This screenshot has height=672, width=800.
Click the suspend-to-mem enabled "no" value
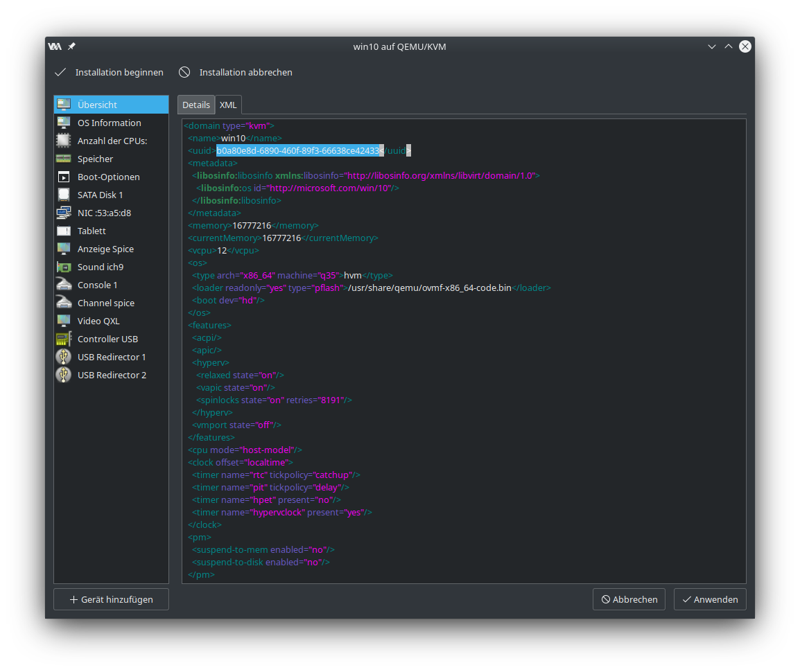click(318, 549)
